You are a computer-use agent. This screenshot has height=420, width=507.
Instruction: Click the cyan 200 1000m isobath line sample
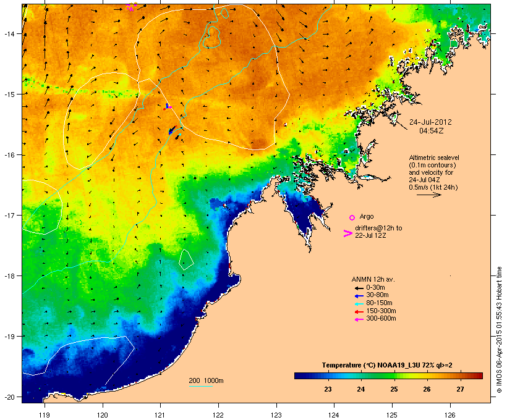(x=200, y=386)
